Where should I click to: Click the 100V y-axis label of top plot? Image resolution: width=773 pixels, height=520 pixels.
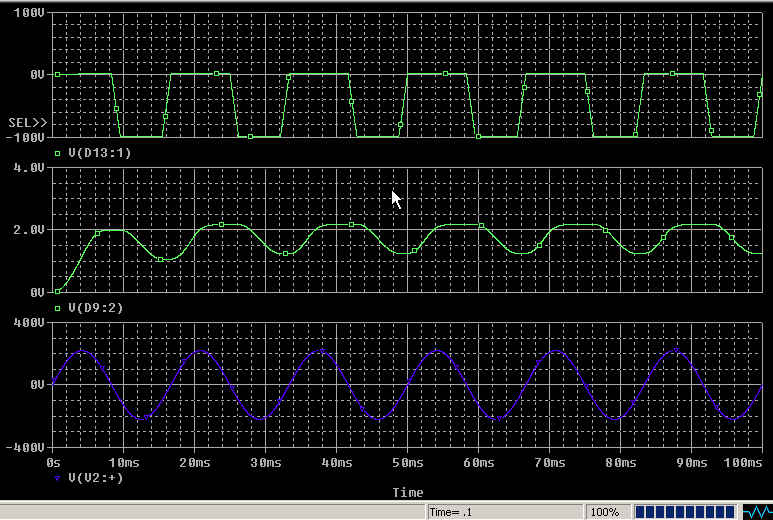pyautogui.click(x=27, y=14)
